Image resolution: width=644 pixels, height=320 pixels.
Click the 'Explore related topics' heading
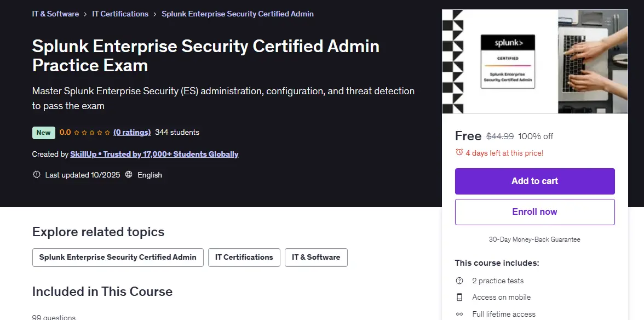click(x=98, y=232)
